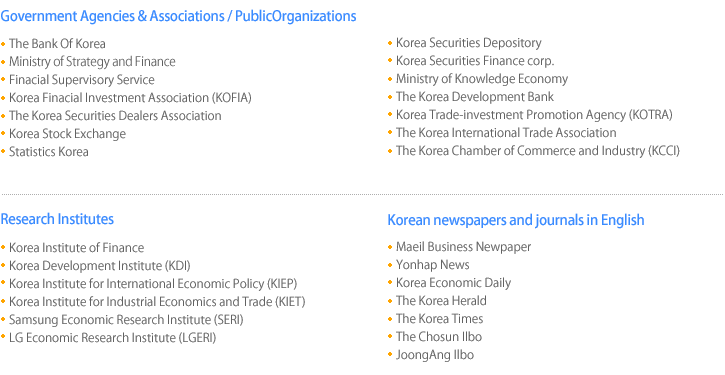Open Korea Institute of Finance link
The width and height of the screenshot is (725, 375).
[76, 248]
